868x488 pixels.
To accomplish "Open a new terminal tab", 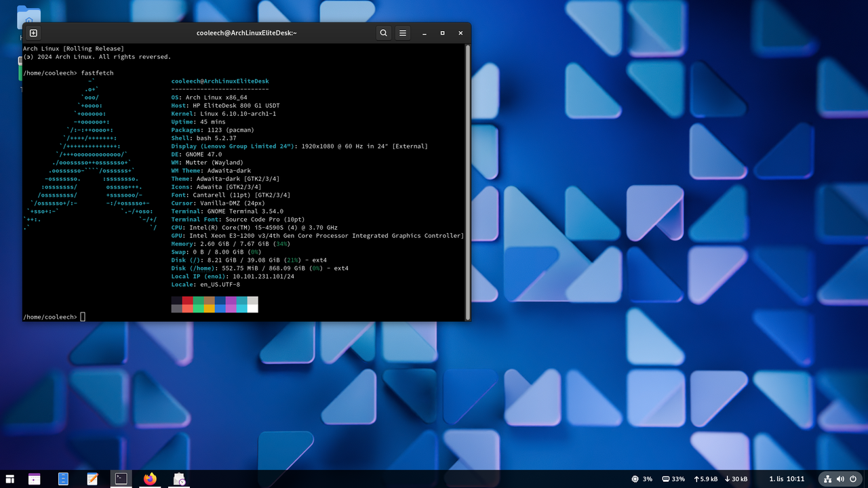I will 33,33.
